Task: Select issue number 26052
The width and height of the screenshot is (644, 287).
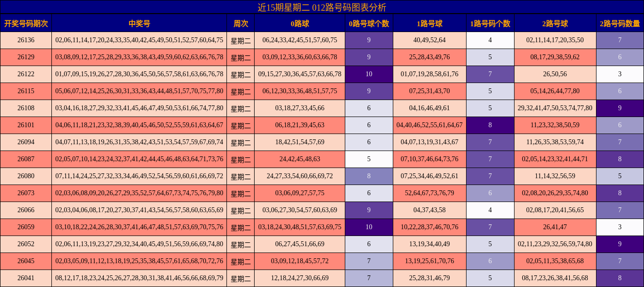Action: pos(26,244)
